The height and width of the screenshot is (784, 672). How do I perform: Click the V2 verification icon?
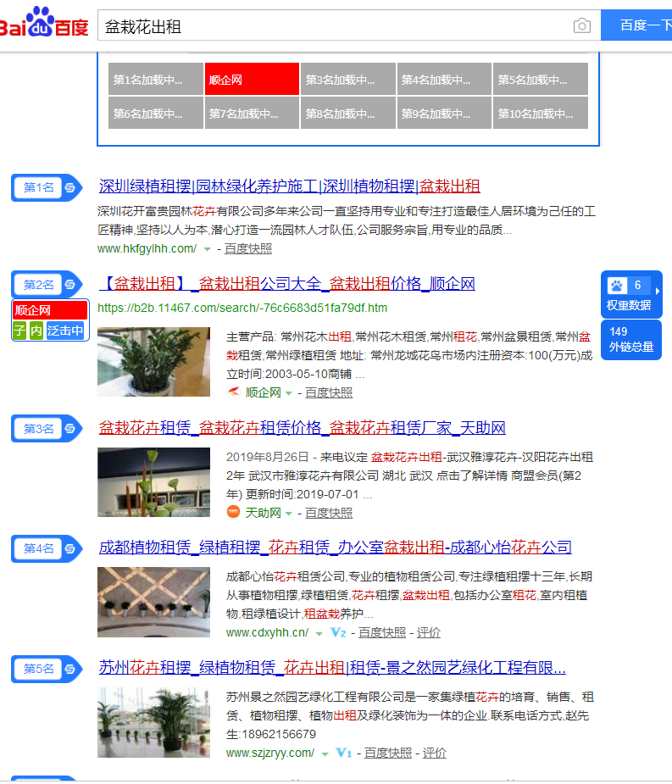(338, 632)
